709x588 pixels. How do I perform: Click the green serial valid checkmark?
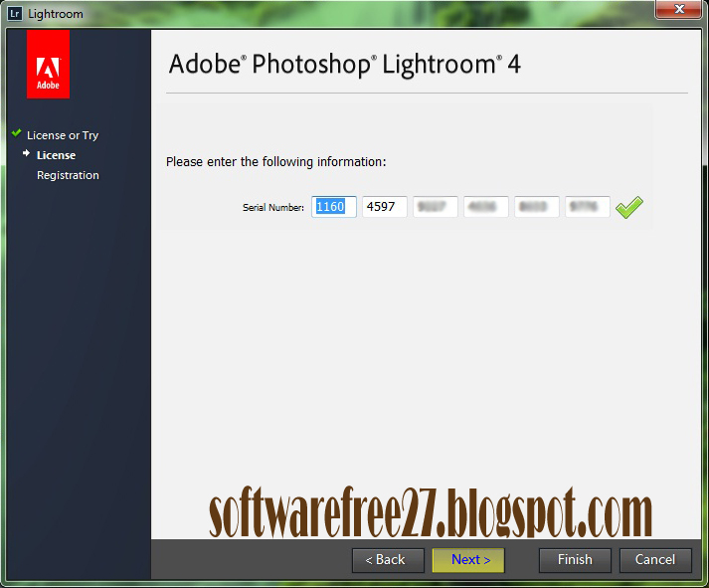[x=629, y=207]
